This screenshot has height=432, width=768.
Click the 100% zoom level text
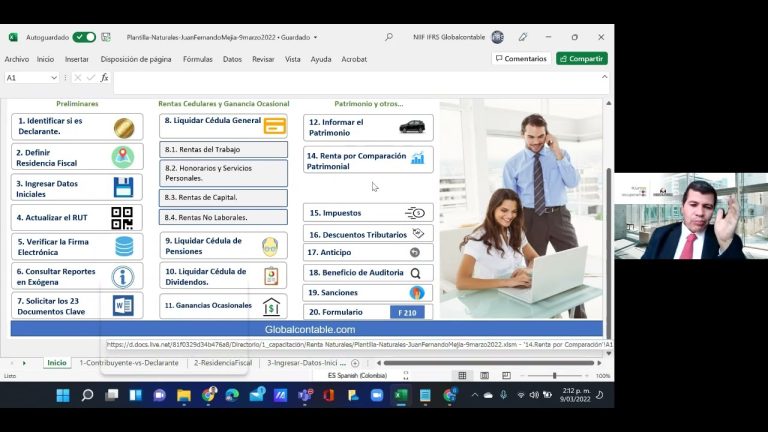pyautogui.click(x=603, y=376)
